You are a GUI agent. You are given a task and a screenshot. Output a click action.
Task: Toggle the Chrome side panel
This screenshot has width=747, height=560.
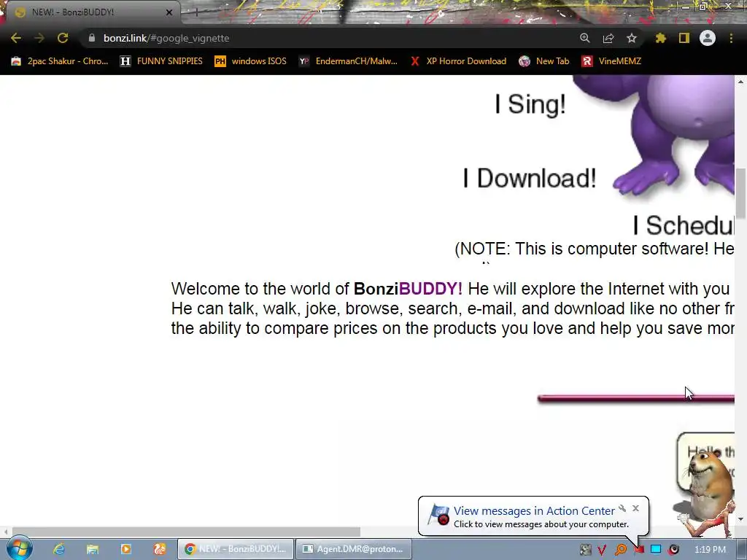click(684, 38)
